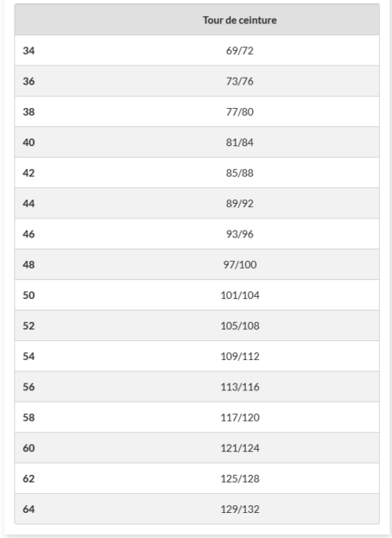This screenshot has width=392, height=538.
Task: Select the size 50 row label
Action: 28,295
